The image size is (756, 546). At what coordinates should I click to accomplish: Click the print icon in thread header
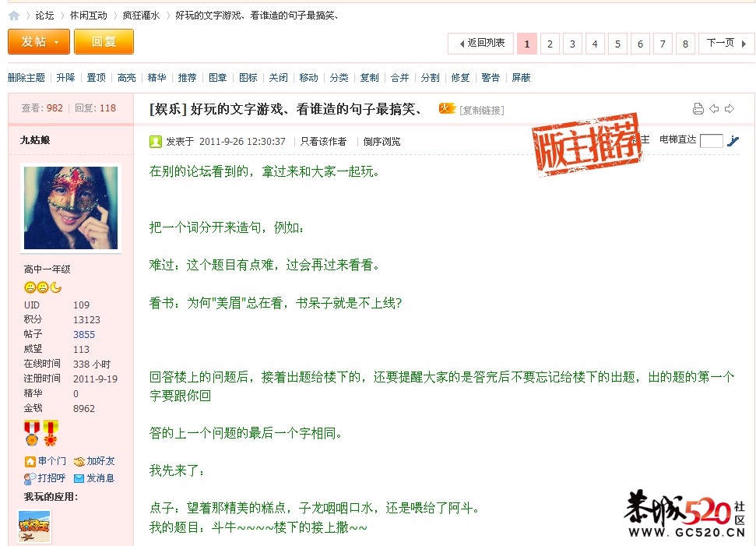pos(698,109)
